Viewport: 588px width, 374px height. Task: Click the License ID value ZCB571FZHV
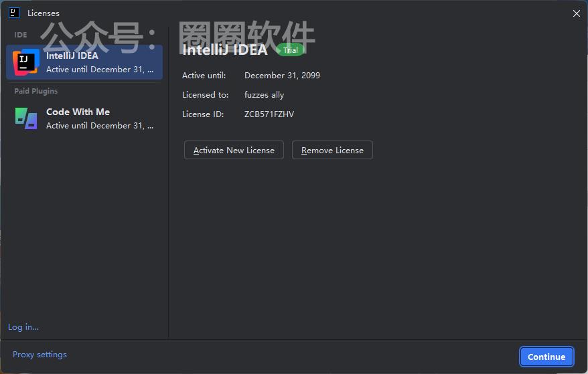pos(269,114)
